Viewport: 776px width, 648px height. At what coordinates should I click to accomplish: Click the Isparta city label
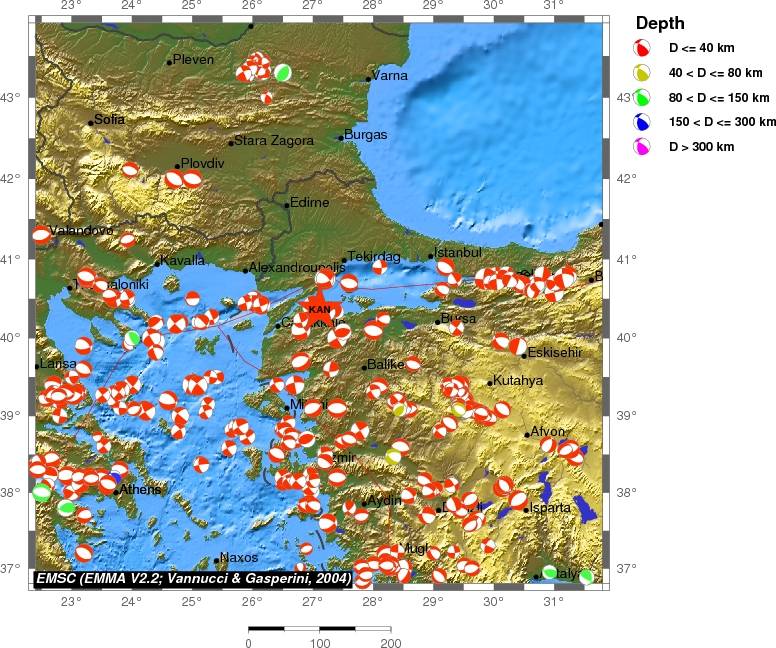tap(551, 508)
